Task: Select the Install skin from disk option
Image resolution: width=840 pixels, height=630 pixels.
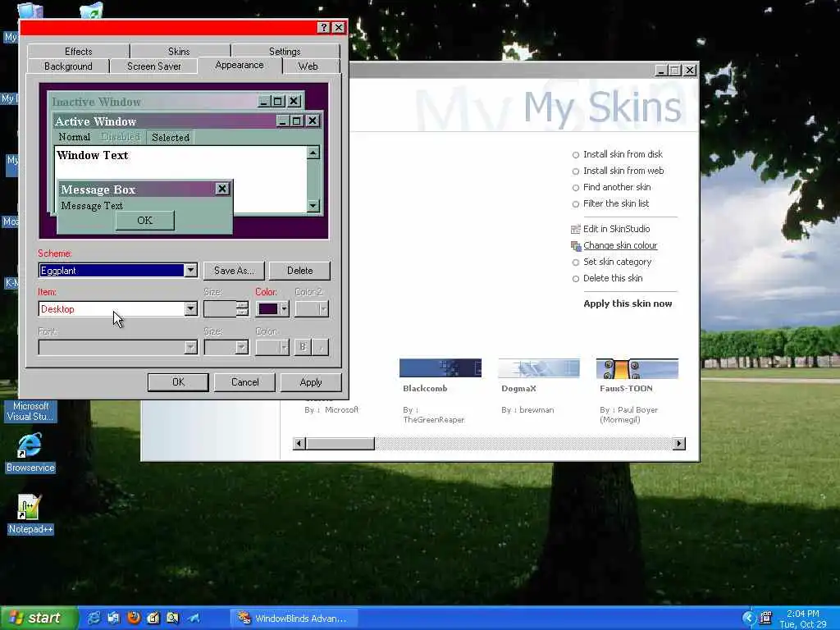Action: [617, 154]
